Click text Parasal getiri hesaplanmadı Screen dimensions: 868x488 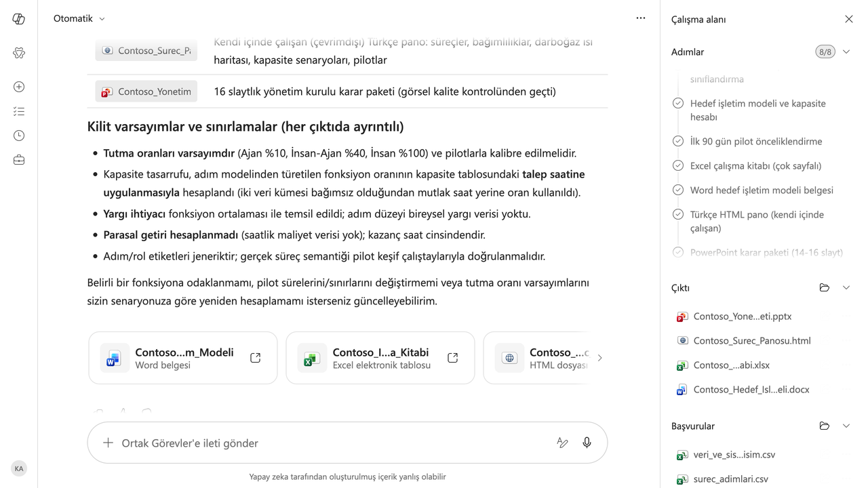[171, 235]
